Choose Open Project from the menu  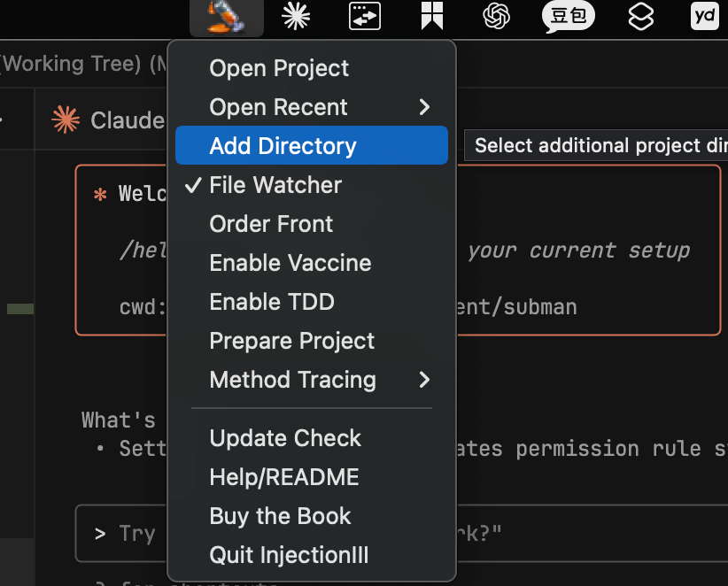pyautogui.click(x=312, y=68)
